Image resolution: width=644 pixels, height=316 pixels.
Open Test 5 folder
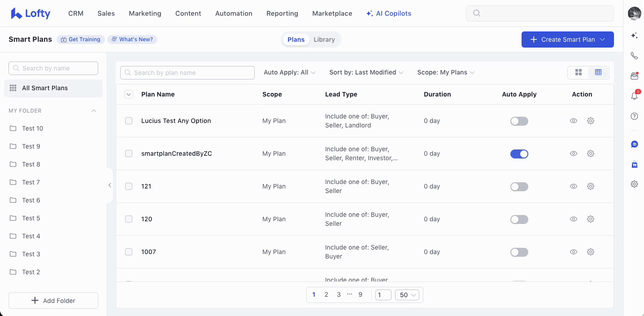click(53, 218)
